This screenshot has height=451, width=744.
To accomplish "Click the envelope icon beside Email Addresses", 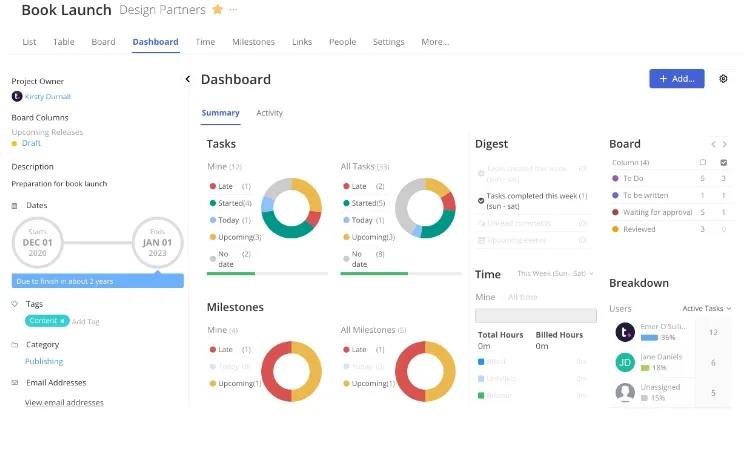I will click(15, 383).
